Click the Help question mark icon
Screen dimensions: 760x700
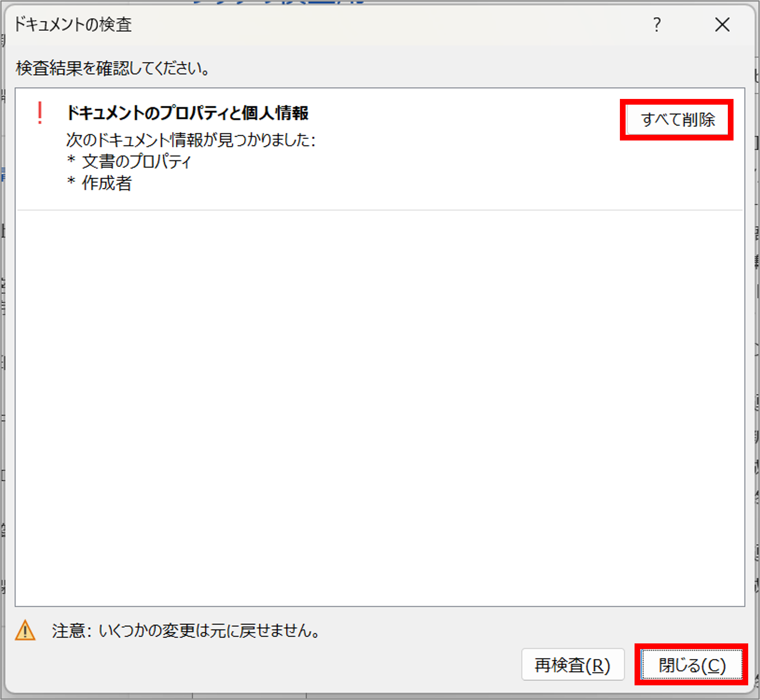click(x=657, y=25)
